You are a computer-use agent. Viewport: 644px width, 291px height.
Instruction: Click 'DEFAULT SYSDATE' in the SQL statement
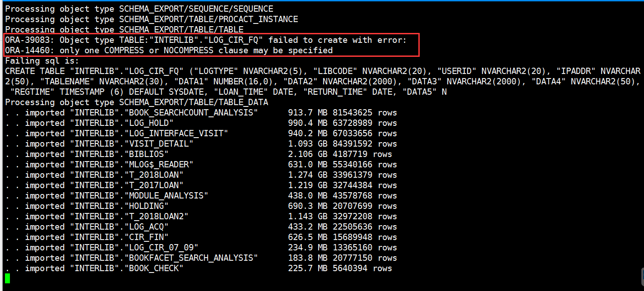(x=166, y=92)
